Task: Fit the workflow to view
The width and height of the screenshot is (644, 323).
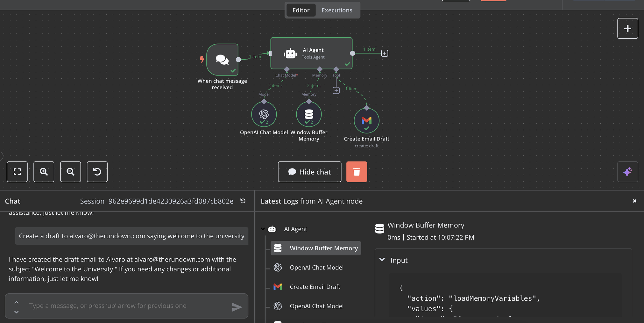Action: [17, 172]
